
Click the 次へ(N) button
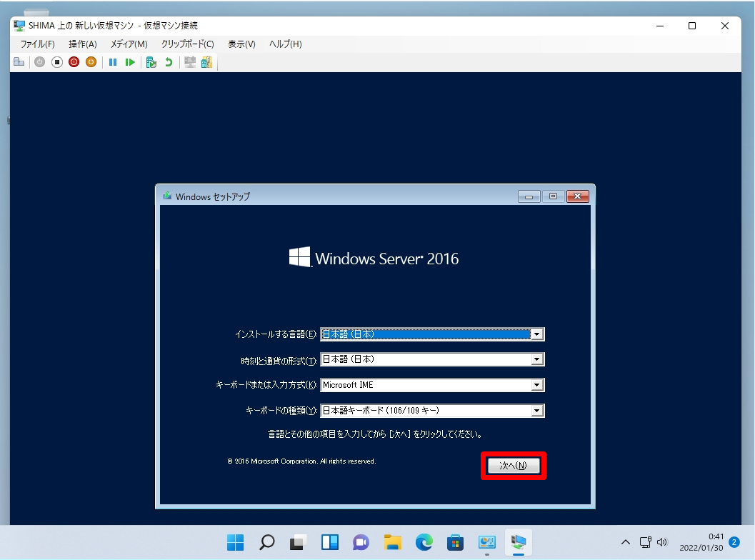514,466
